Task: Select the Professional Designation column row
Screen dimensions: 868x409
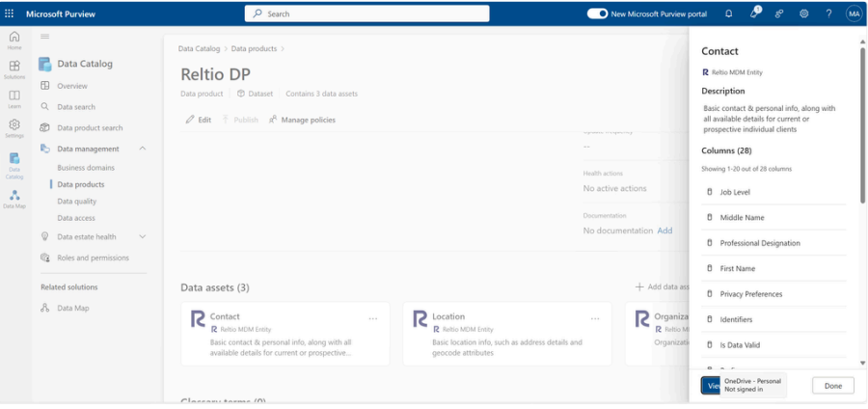Action: pos(773,243)
